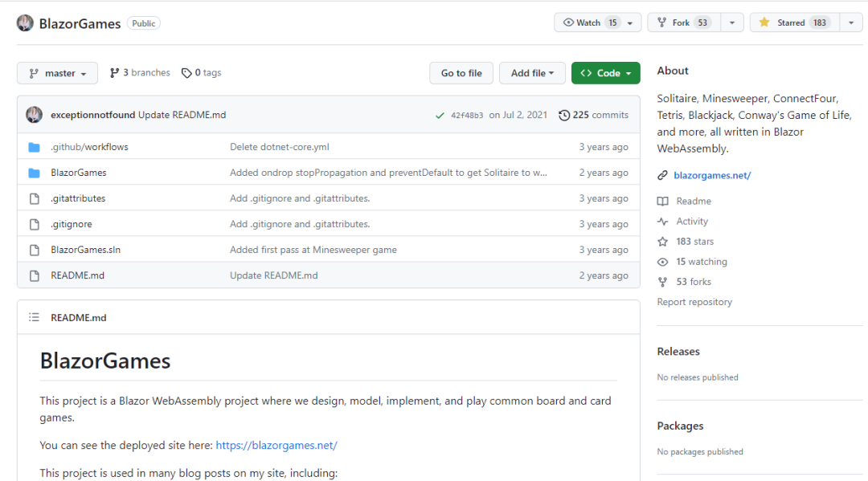
Task: Click the BlazorGames folder icon
Action: pos(34,173)
